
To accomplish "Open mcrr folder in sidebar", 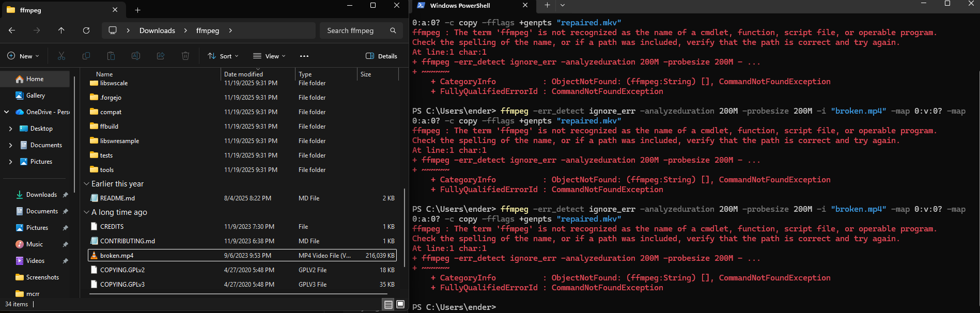I will [33, 293].
